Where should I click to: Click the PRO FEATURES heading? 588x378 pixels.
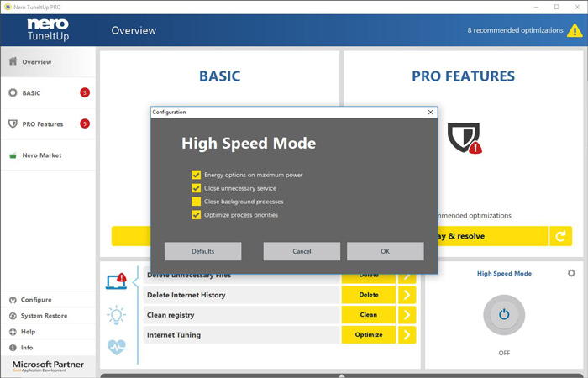click(x=463, y=76)
